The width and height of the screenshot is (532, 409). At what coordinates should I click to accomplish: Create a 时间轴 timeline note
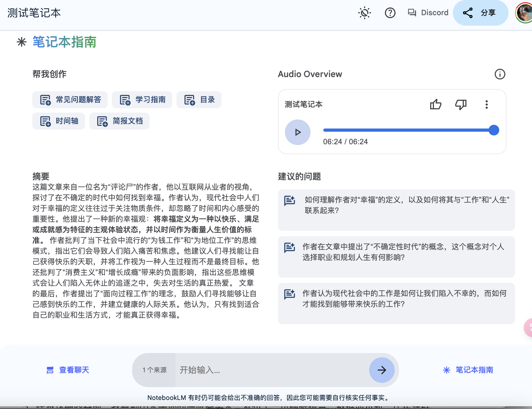point(59,121)
